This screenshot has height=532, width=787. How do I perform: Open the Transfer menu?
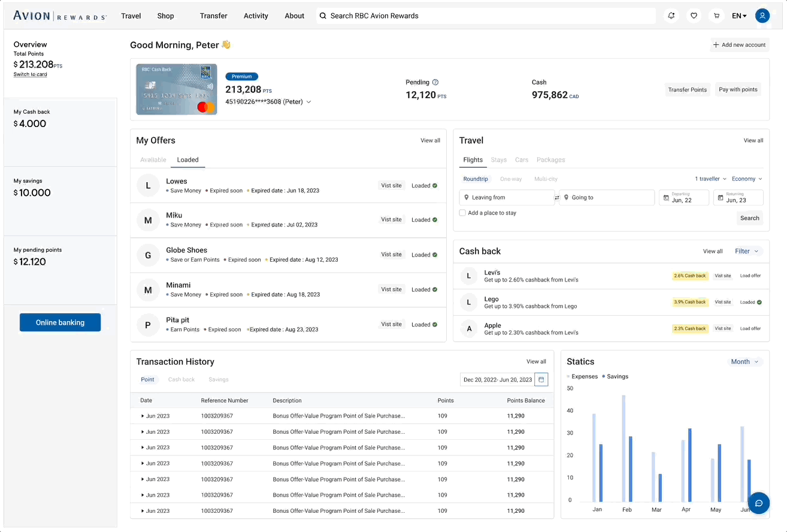pos(214,16)
